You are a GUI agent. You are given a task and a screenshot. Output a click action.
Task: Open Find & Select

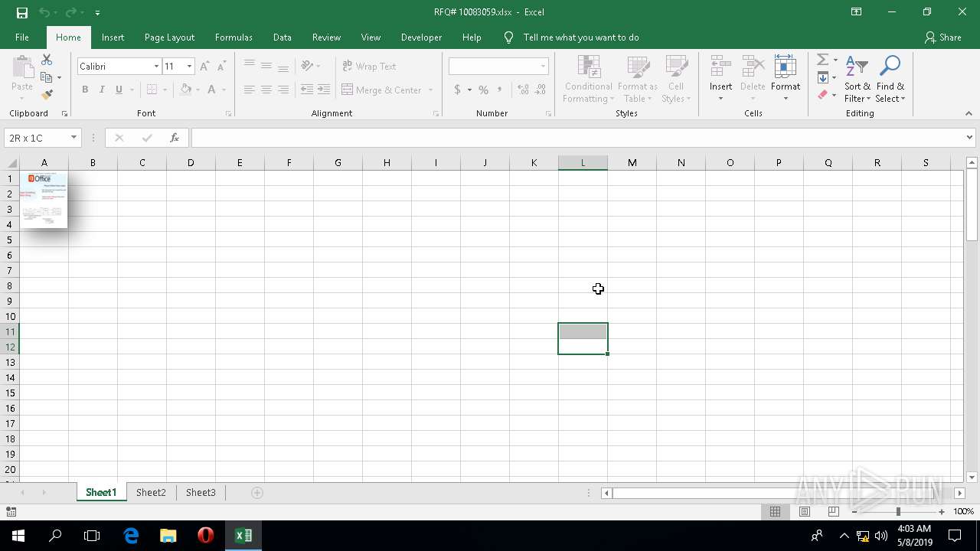(890, 80)
